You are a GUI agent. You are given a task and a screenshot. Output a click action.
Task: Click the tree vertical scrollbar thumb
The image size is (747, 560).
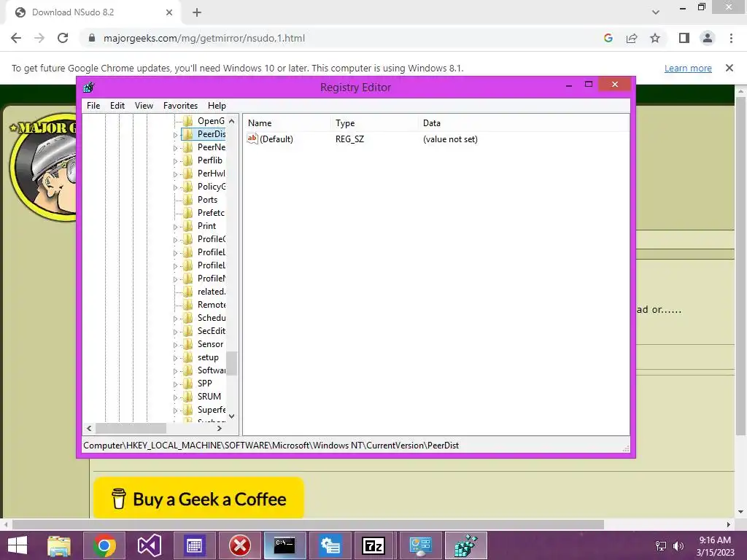pyautogui.click(x=231, y=363)
